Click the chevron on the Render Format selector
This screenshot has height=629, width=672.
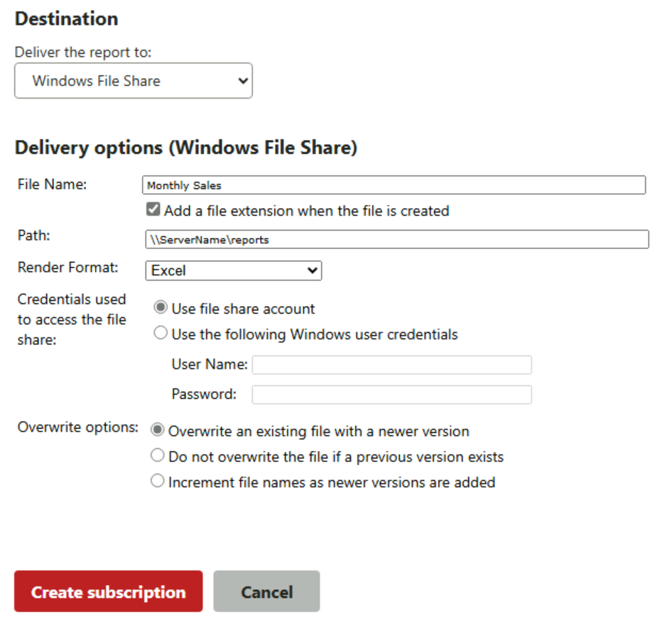313,270
